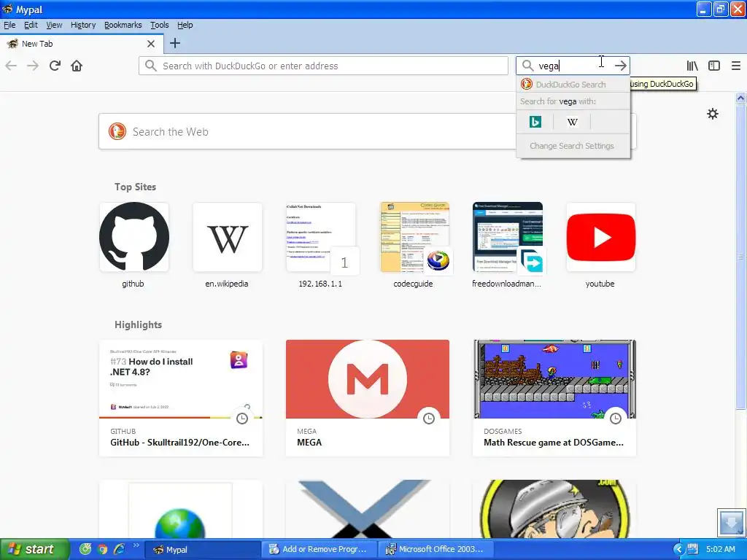Open the Library icon

pyautogui.click(x=692, y=66)
